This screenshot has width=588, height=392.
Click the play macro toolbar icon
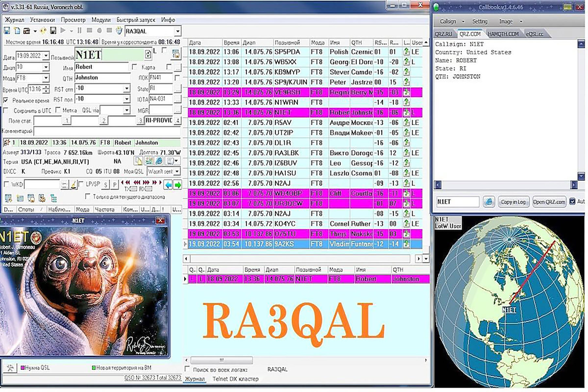click(63, 31)
